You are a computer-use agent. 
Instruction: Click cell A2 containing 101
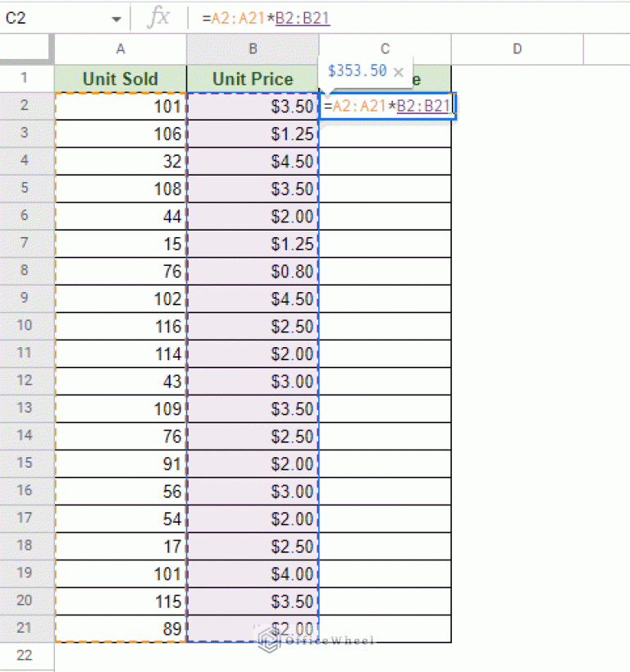coord(120,106)
